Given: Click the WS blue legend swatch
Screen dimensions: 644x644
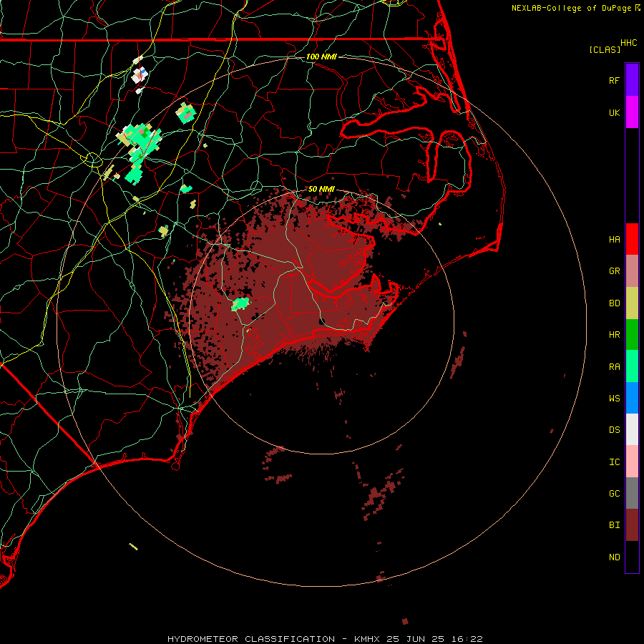Looking at the screenshot, I should point(632,398).
